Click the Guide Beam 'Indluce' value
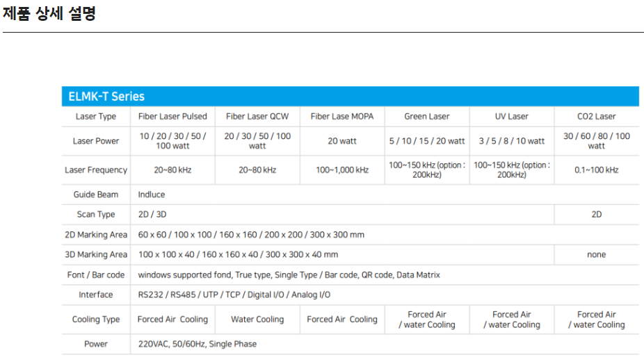 tap(152, 195)
